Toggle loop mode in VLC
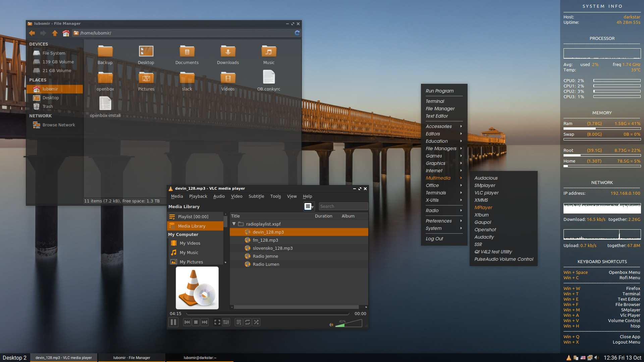 click(248, 322)
